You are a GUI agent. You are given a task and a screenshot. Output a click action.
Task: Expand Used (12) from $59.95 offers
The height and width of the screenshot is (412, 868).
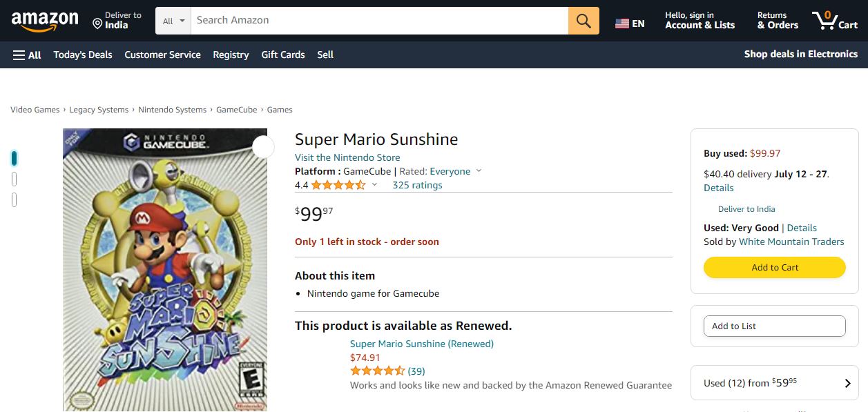[x=774, y=382]
